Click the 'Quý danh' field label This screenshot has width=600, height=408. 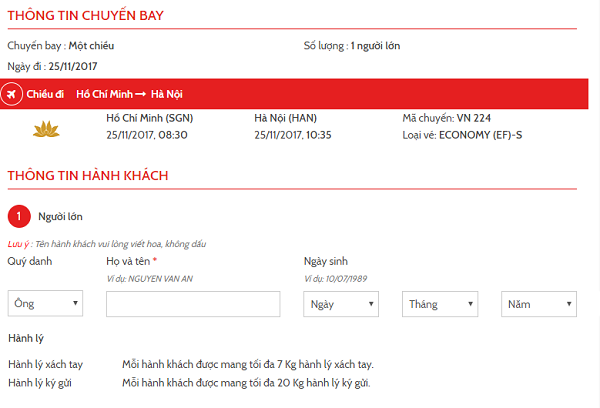30,261
